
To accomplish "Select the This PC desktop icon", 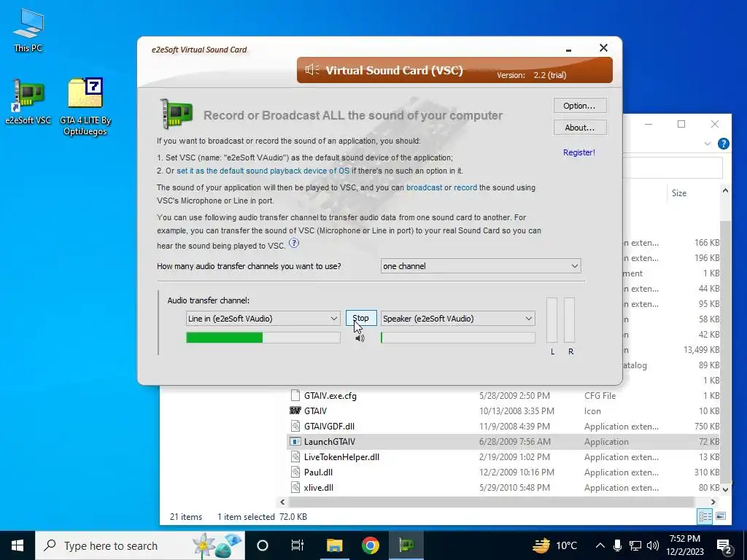I will [x=28, y=31].
